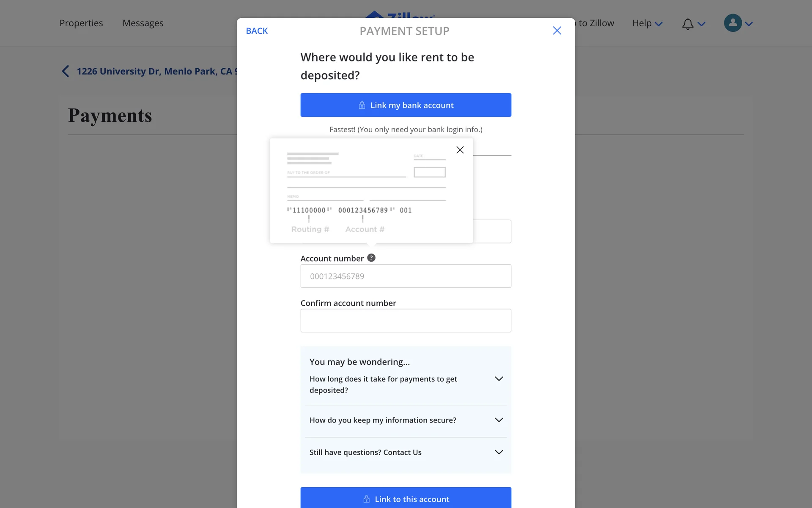The height and width of the screenshot is (508, 812).
Task: Click the lock icon on Link to this account
Action: pyautogui.click(x=366, y=499)
